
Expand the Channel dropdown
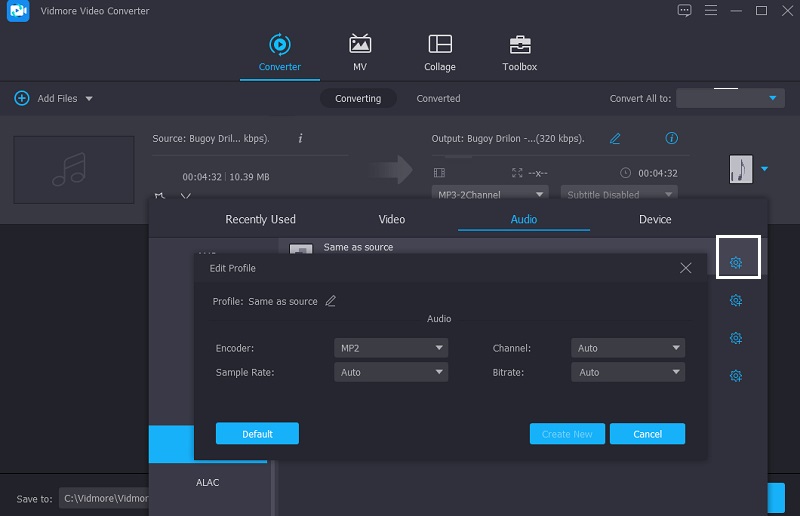click(628, 348)
